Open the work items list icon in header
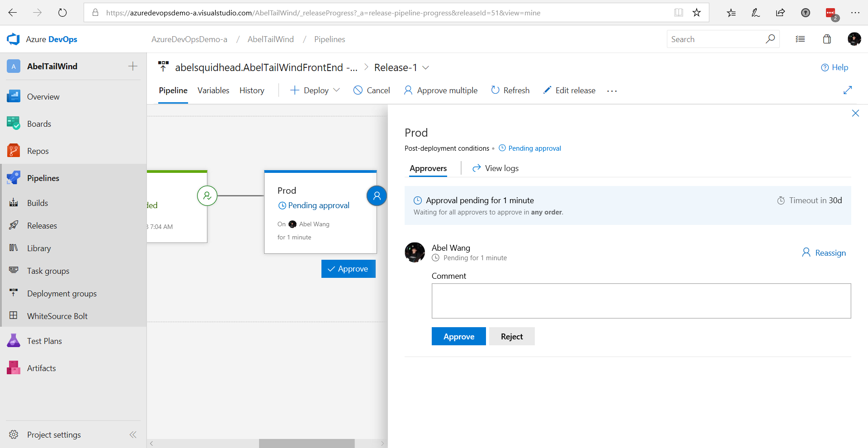This screenshot has height=448, width=868. click(x=800, y=39)
